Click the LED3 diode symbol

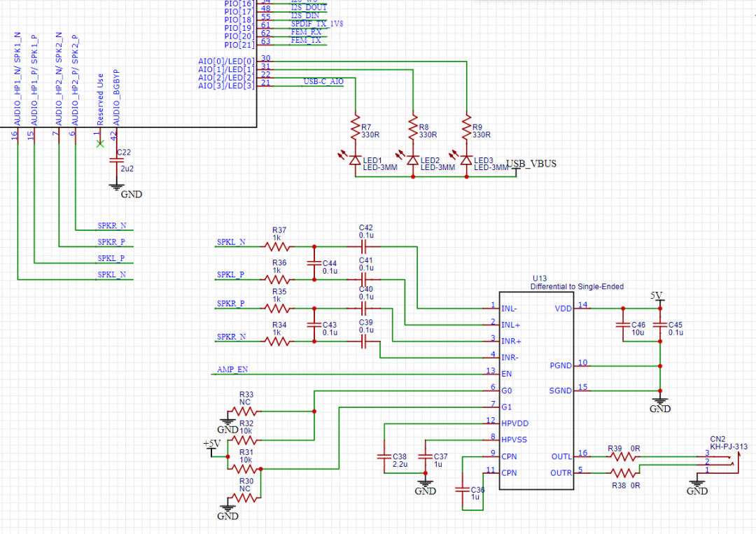pos(466,160)
